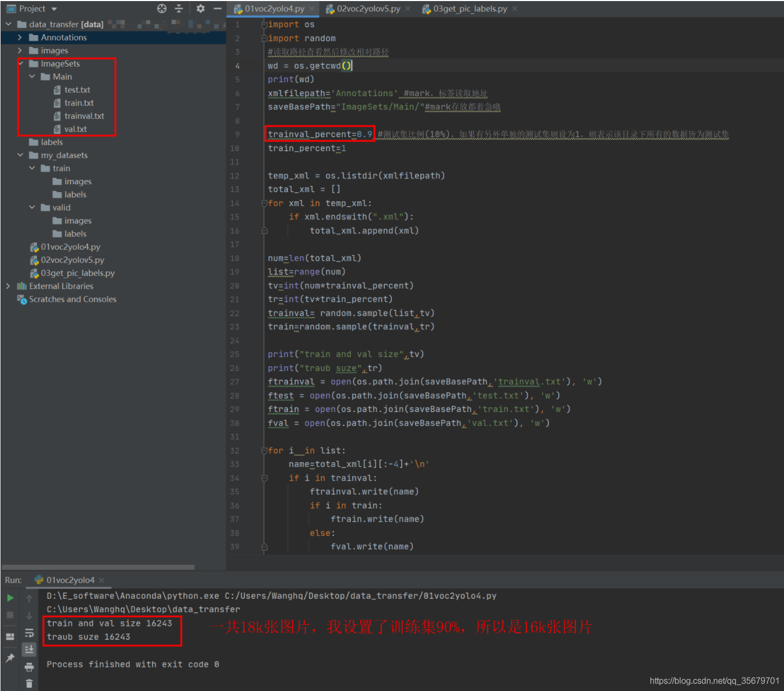Screen dimensions: 784x691
Task: Click the Print console output icon
Action: (29, 667)
